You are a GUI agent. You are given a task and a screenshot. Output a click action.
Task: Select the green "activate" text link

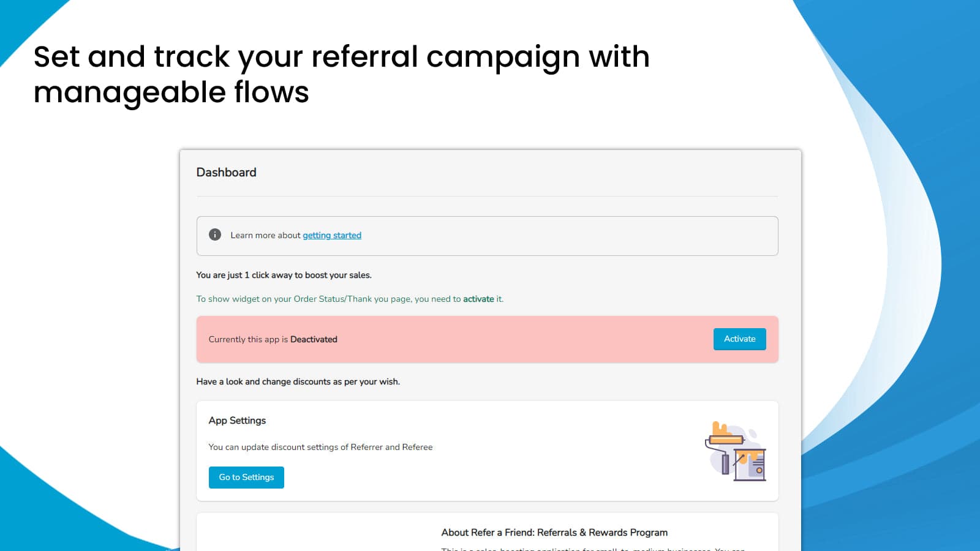pyautogui.click(x=480, y=299)
